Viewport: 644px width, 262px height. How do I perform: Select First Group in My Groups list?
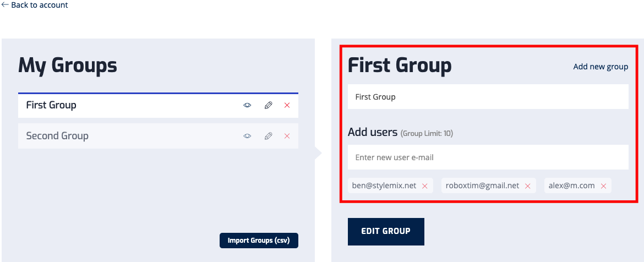(51, 105)
